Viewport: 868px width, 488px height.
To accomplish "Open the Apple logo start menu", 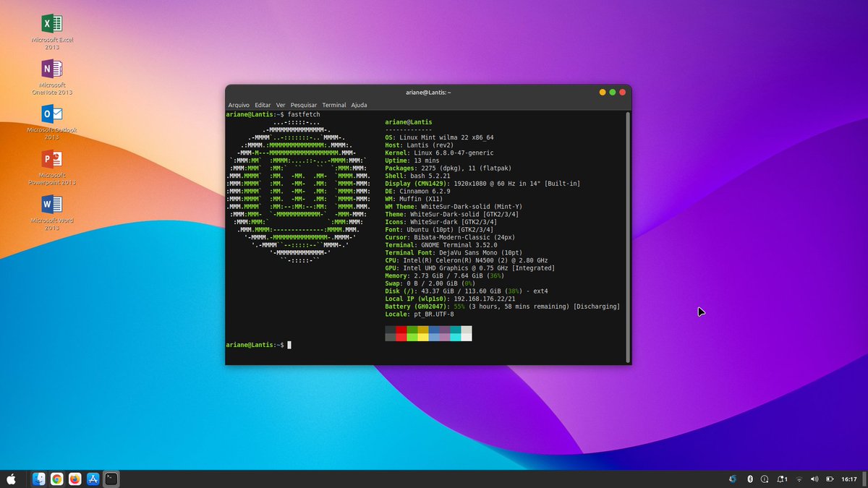I will (x=12, y=479).
